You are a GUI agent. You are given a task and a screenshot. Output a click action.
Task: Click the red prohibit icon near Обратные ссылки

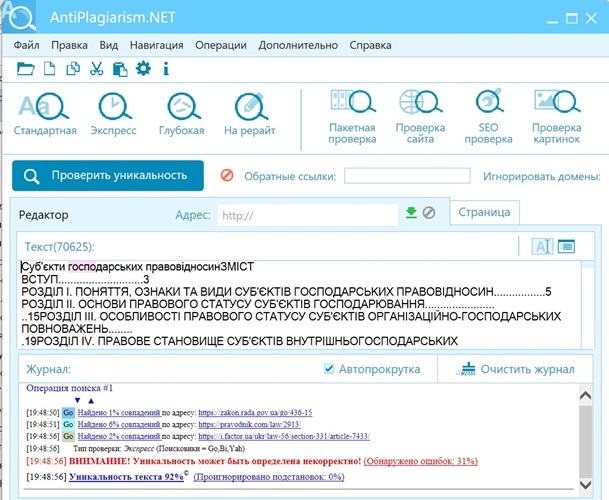click(227, 175)
